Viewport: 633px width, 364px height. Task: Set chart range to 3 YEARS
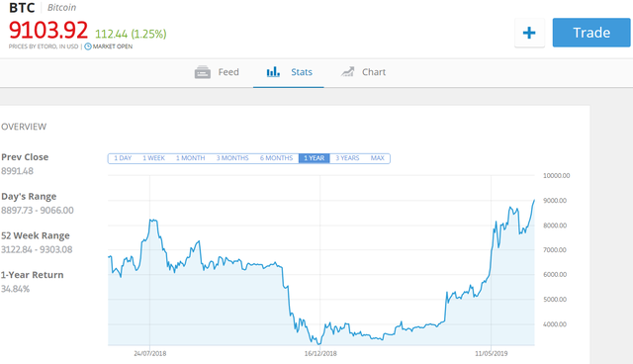347,158
